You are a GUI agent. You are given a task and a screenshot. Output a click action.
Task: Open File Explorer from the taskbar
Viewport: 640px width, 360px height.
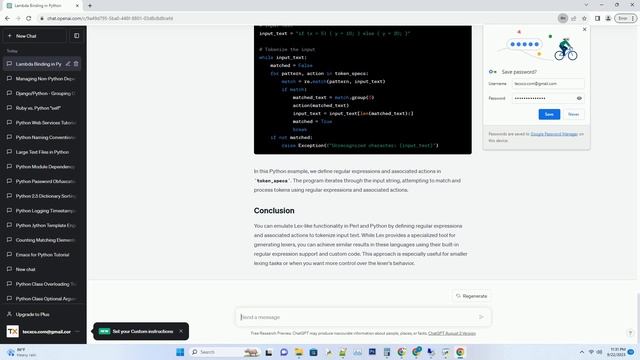pyautogui.click(x=298, y=352)
